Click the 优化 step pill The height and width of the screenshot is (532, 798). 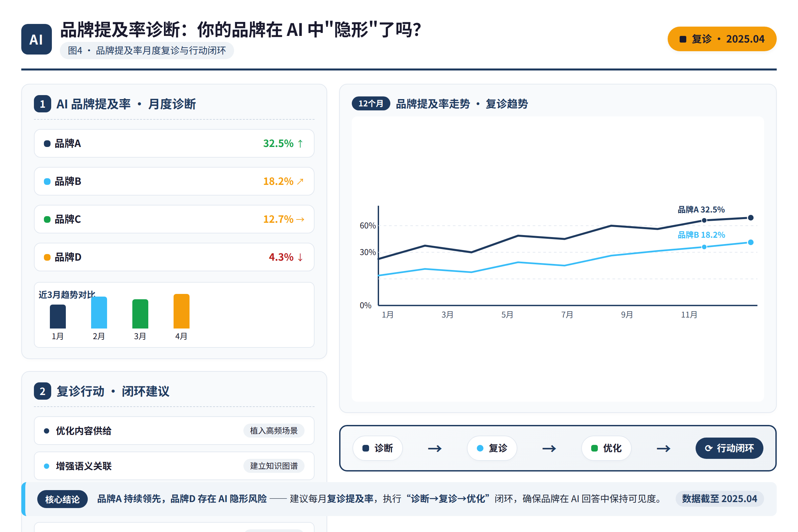(606, 448)
